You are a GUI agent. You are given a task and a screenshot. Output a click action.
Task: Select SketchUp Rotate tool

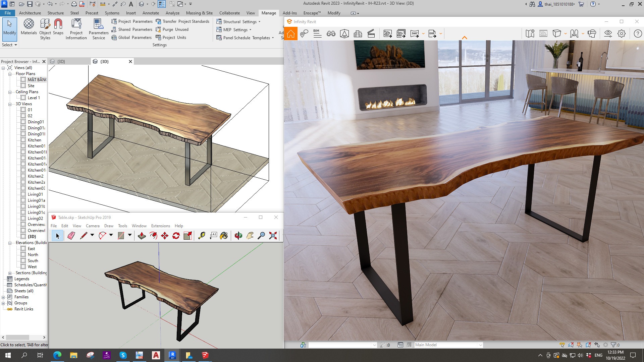click(x=176, y=236)
